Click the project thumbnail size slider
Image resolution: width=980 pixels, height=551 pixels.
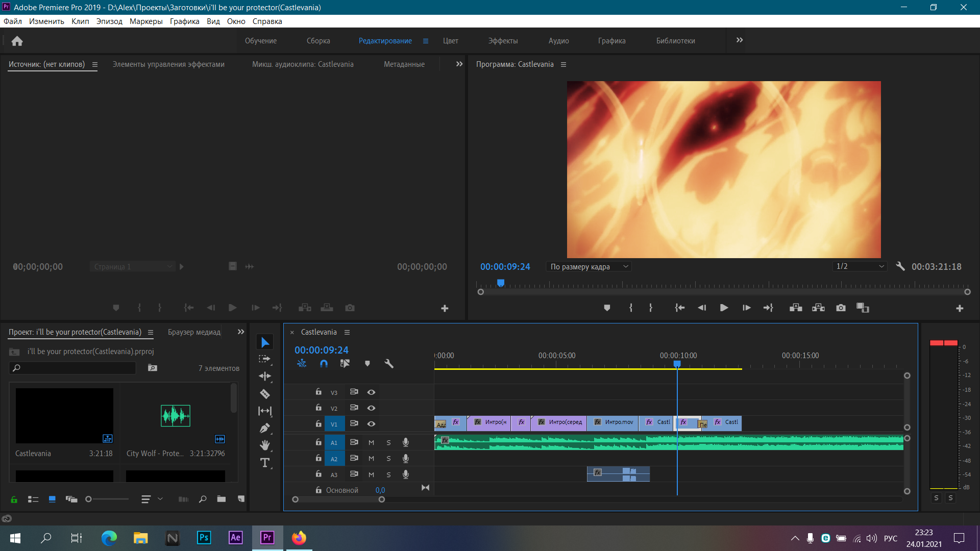[108, 499]
